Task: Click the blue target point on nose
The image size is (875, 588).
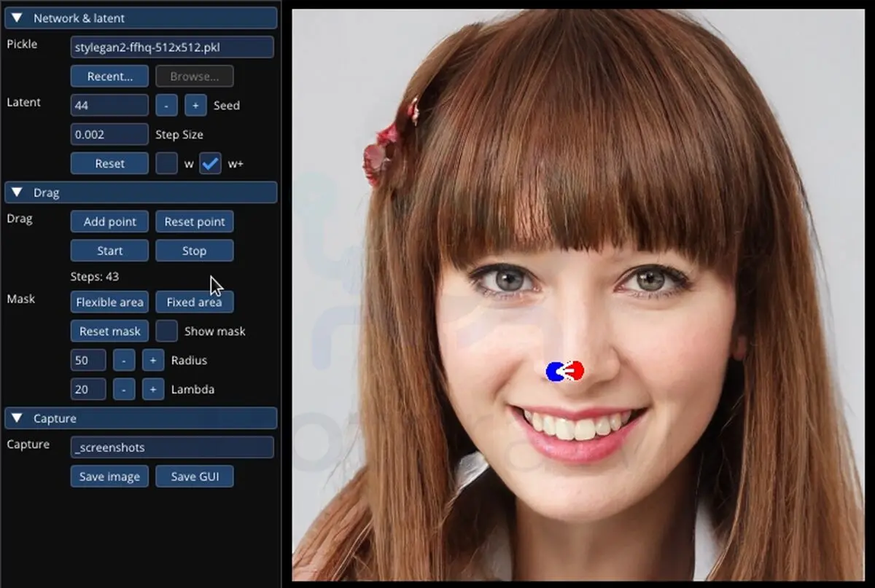Action: pyautogui.click(x=554, y=372)
